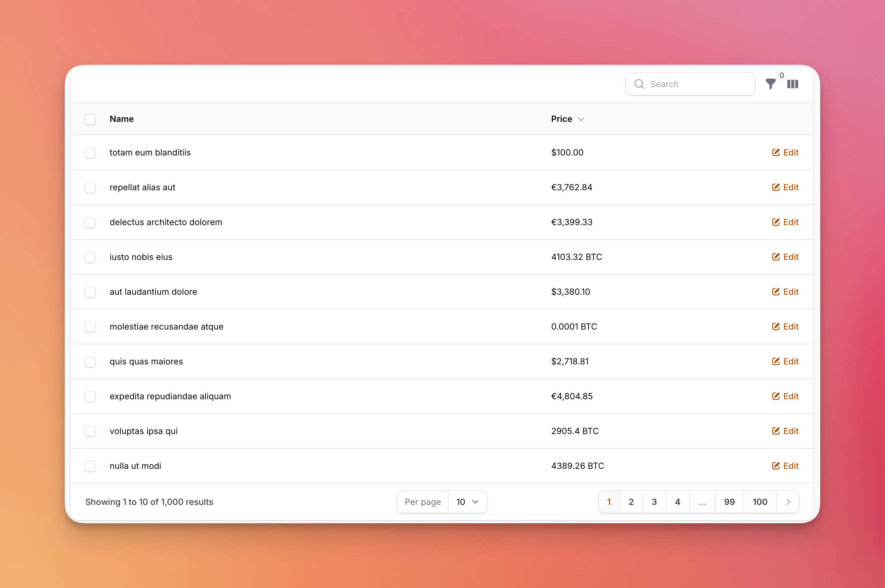Open the filter icon next to search
This screenshot has height=588, width=885.
pos(771,84)
